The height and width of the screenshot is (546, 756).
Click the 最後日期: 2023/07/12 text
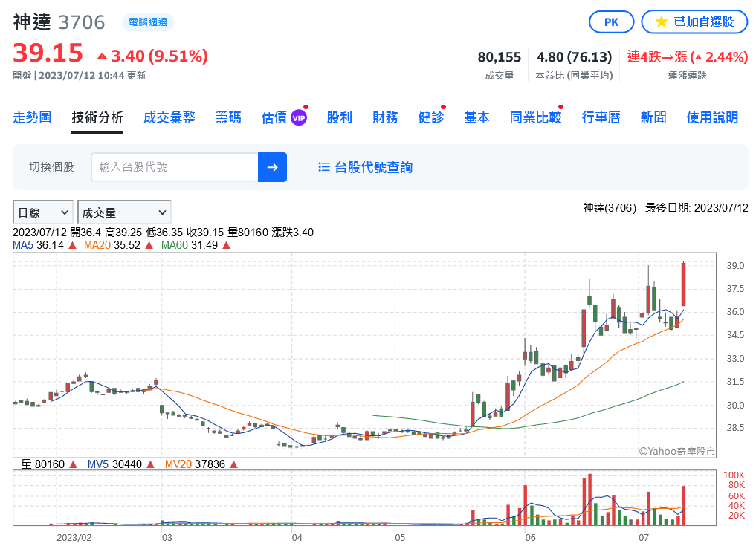697,208
